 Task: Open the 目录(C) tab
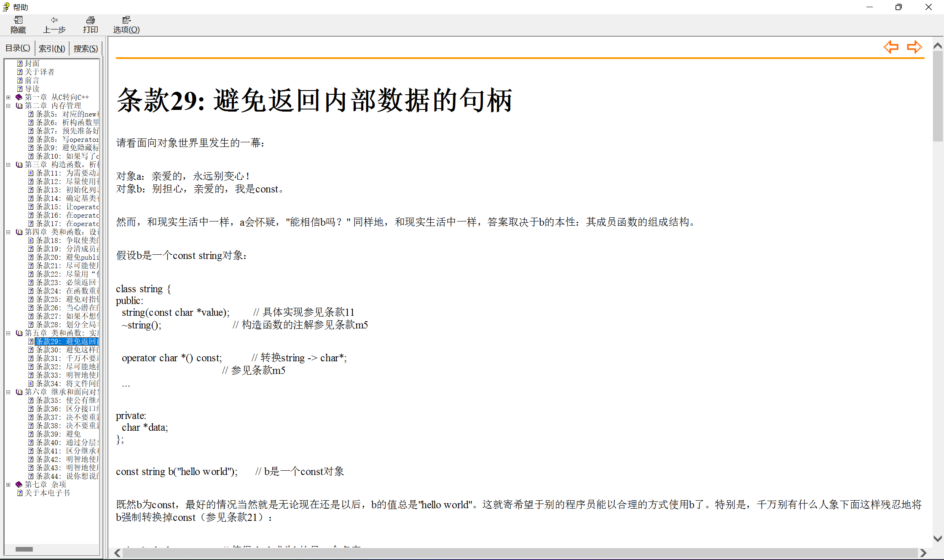[x=18, y=48]
